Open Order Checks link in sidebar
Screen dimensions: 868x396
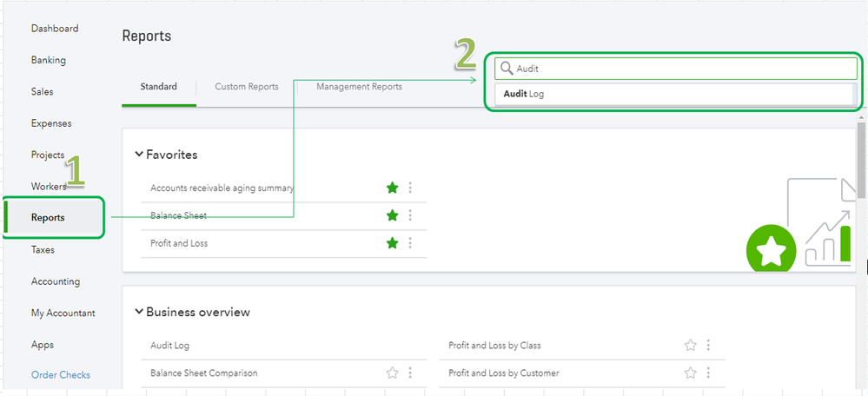pyautogui.click(x=61, y=375)
